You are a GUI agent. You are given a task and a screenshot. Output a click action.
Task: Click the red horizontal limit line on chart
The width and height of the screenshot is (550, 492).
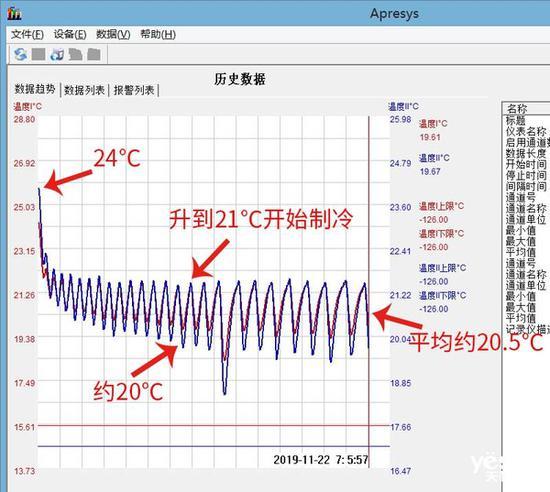(x=214, y=426)
